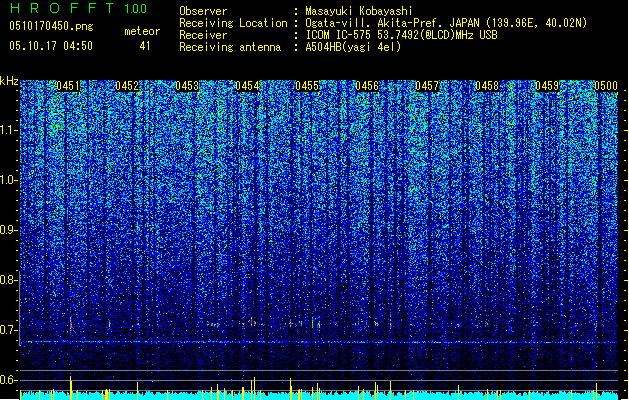The width and height of the screenshot is (629, 400).
Task: Click the 1.1 frequency axis label
Action: click(8, 130)
